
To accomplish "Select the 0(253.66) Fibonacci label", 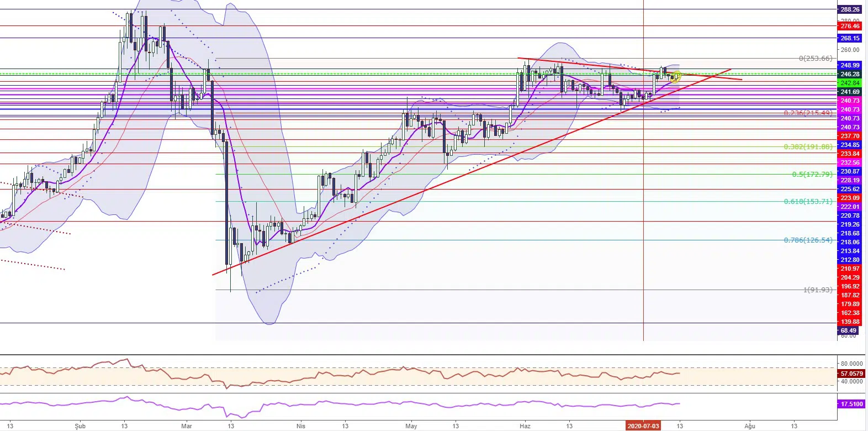I will [x=815, y=59].
